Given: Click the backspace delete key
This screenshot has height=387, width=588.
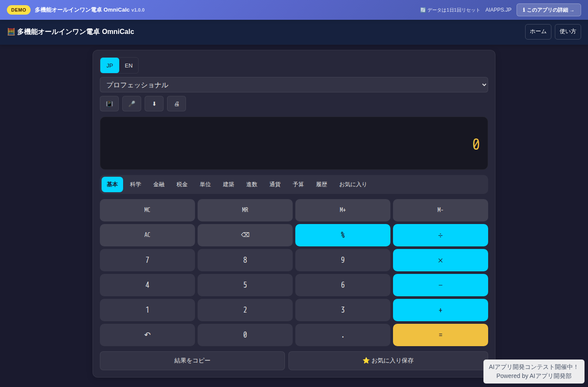Looking at the screenshot, I should click(x=245, y=235).
